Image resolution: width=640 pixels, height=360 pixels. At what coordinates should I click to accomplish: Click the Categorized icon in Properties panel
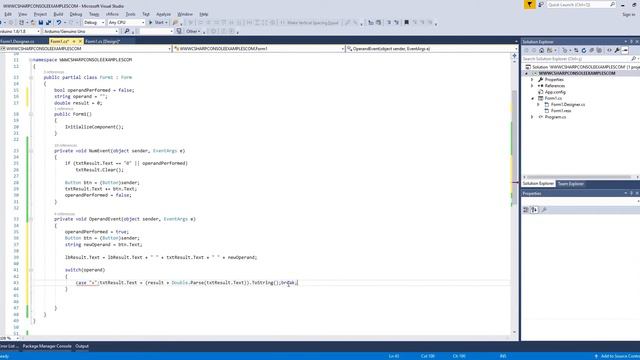526,210
